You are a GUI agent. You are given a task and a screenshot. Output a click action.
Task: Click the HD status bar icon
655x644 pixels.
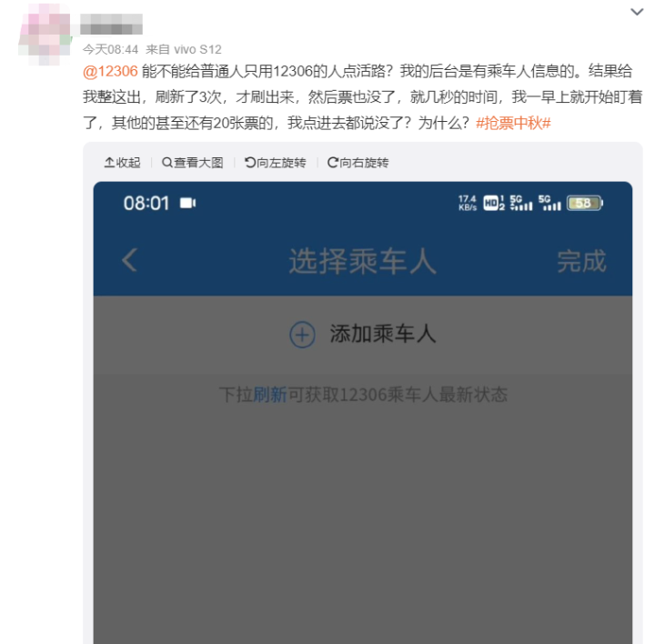pos(494,203)
